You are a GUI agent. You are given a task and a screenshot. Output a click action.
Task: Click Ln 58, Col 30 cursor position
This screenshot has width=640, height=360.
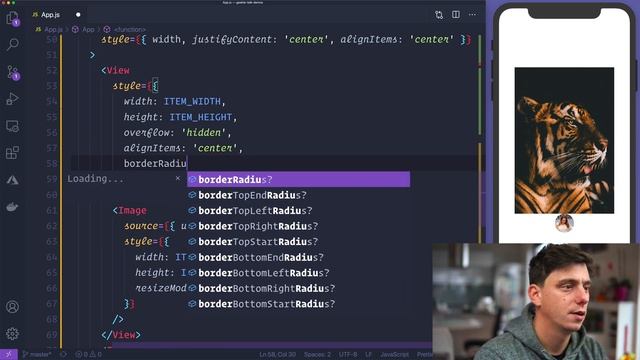point(278,354)
